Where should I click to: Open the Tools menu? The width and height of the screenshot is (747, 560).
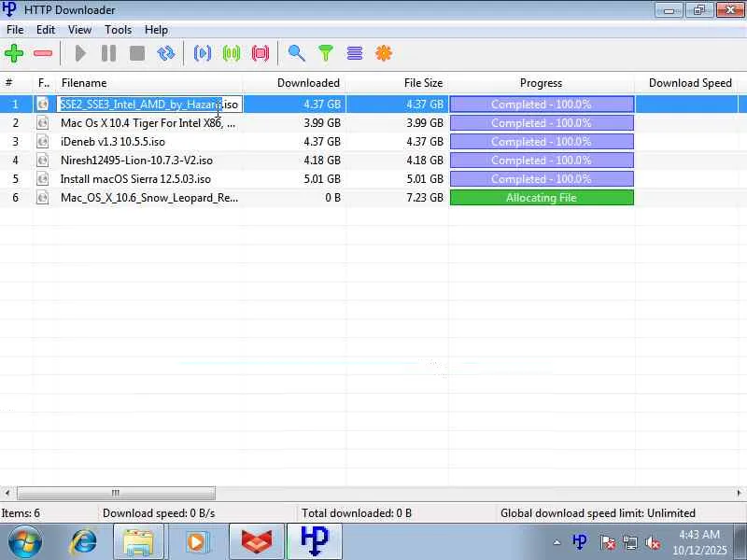tap(119, 30)
